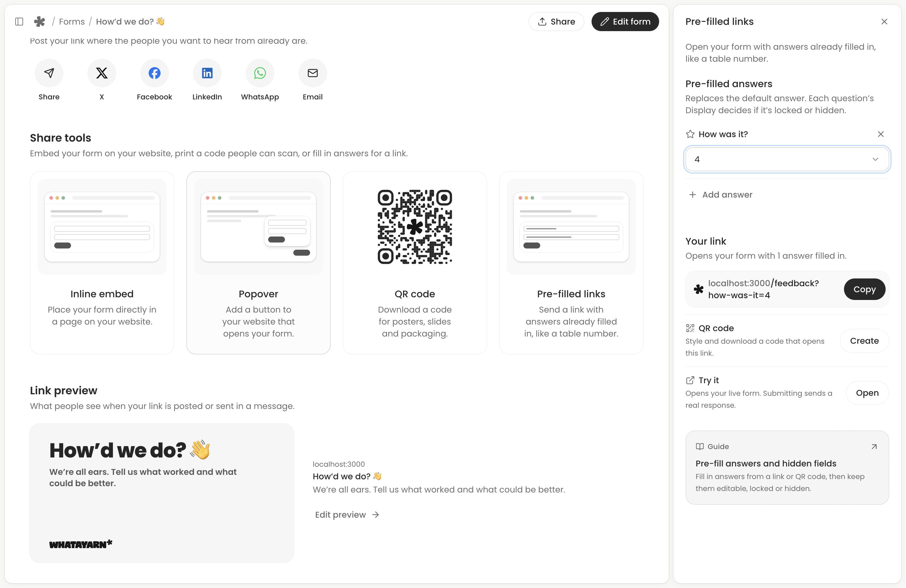Open the Popover share tool card
The image size is (906, 588).
pyautogui.click(x=259, y=263)
